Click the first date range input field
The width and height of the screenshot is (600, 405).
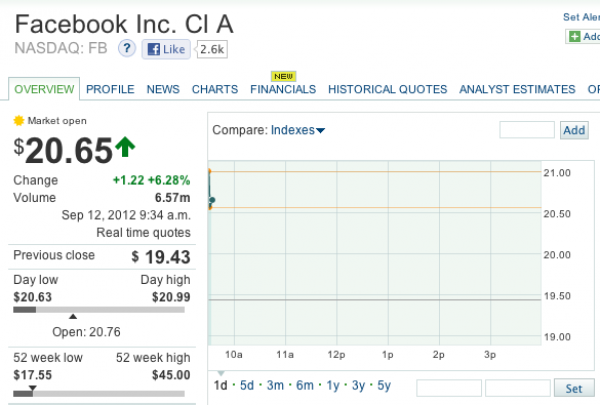447,388
